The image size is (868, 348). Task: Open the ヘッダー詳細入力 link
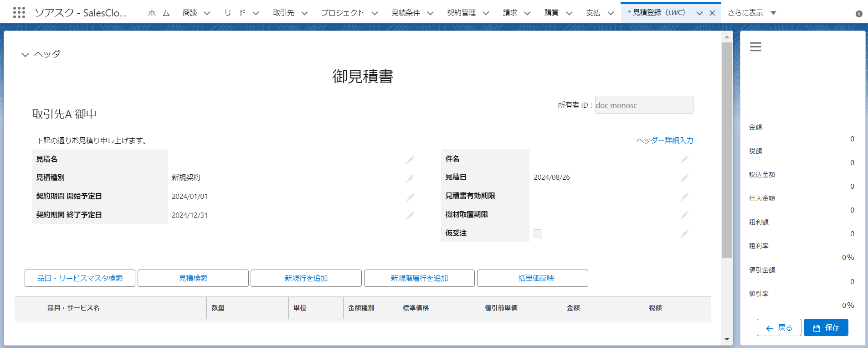pos(664,140)
